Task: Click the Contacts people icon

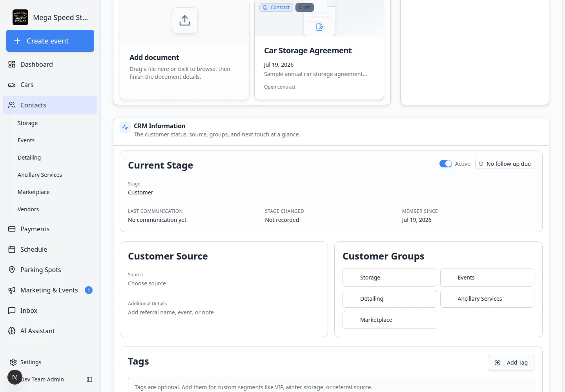Action: (12, 105)
